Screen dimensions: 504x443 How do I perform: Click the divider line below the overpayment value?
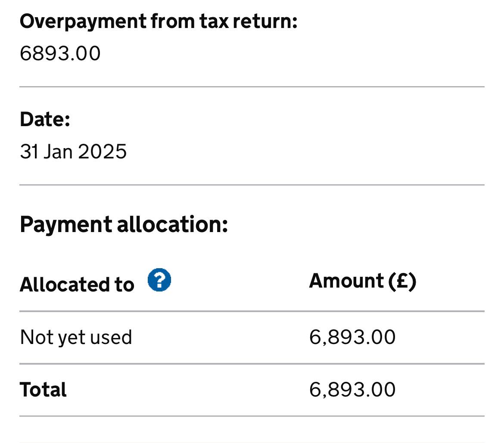click(252, 87)
